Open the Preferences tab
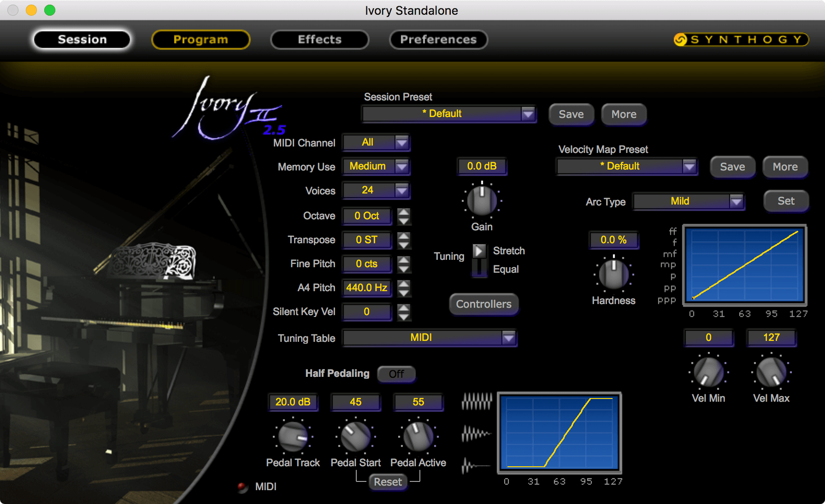Image resolution: width=825 pixels, height=504 pixels. (x=438, y=40)
